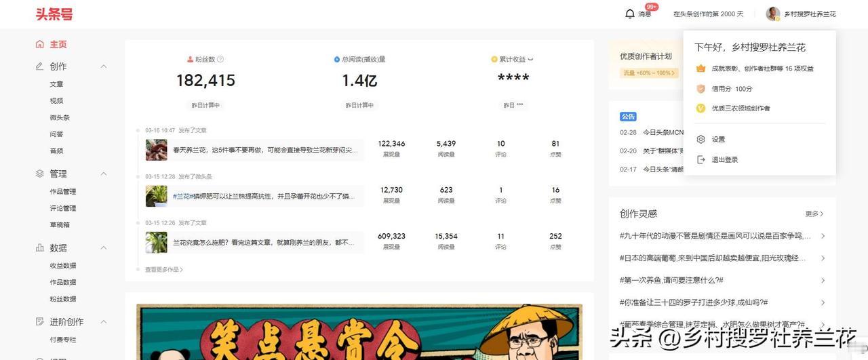Click the 数据 bar chart icon

point(40,247)
